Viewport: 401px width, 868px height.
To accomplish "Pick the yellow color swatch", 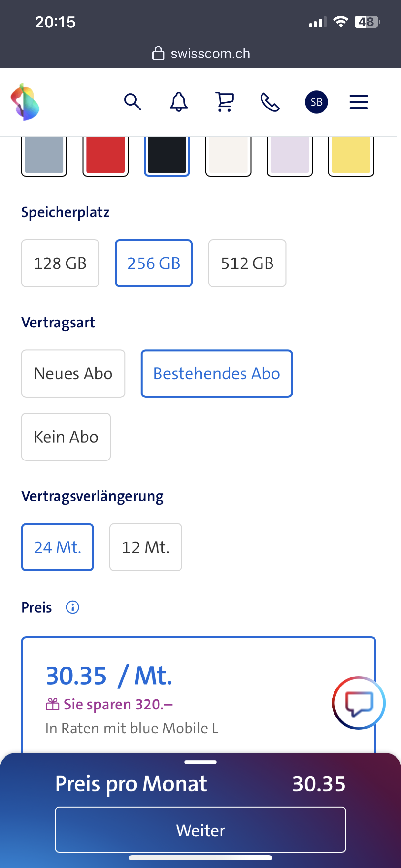I will pos(351,156).
